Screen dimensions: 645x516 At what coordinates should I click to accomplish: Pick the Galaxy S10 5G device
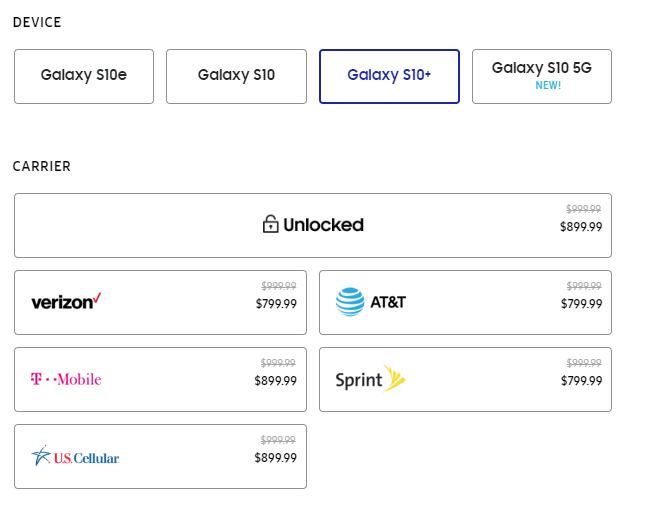click(x=541, y=68)
